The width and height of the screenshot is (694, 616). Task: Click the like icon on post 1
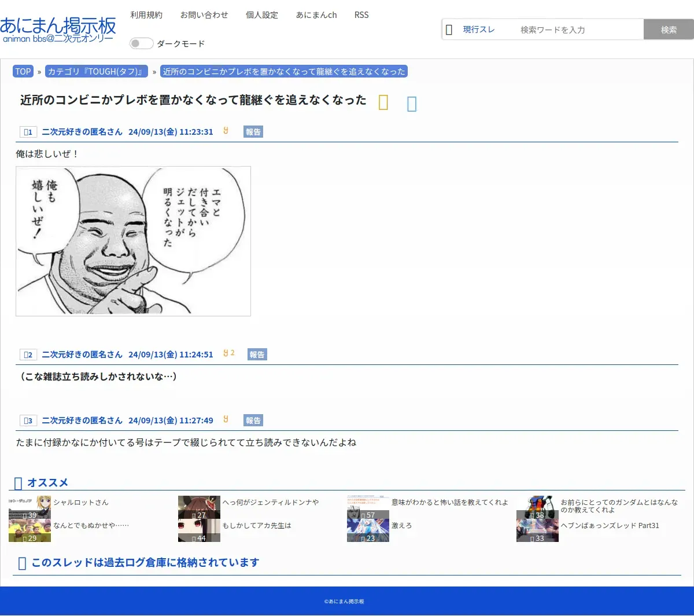tap(226, 131)
